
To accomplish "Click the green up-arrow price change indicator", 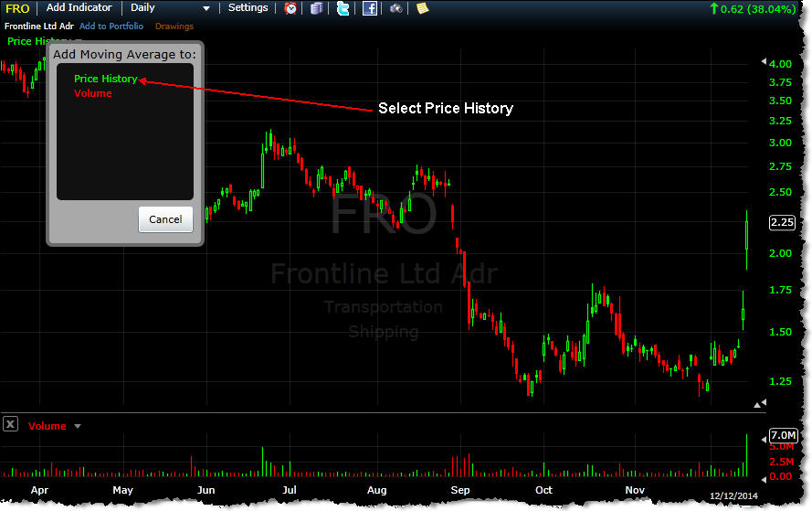I will coord(714,8).
